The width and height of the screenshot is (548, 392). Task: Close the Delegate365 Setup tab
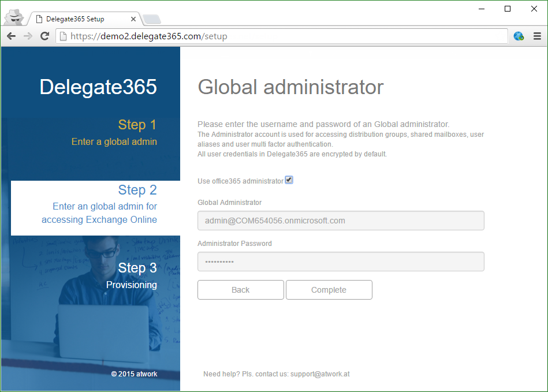tap(133, 19)
